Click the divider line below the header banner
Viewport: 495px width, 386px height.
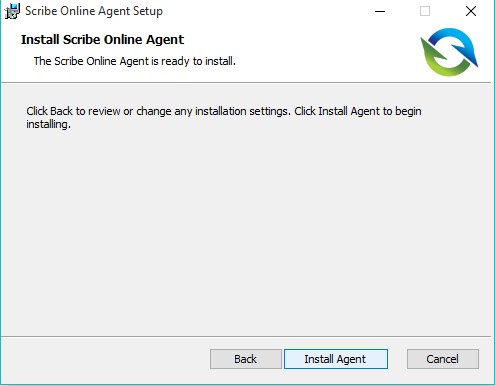click(246, 82)
